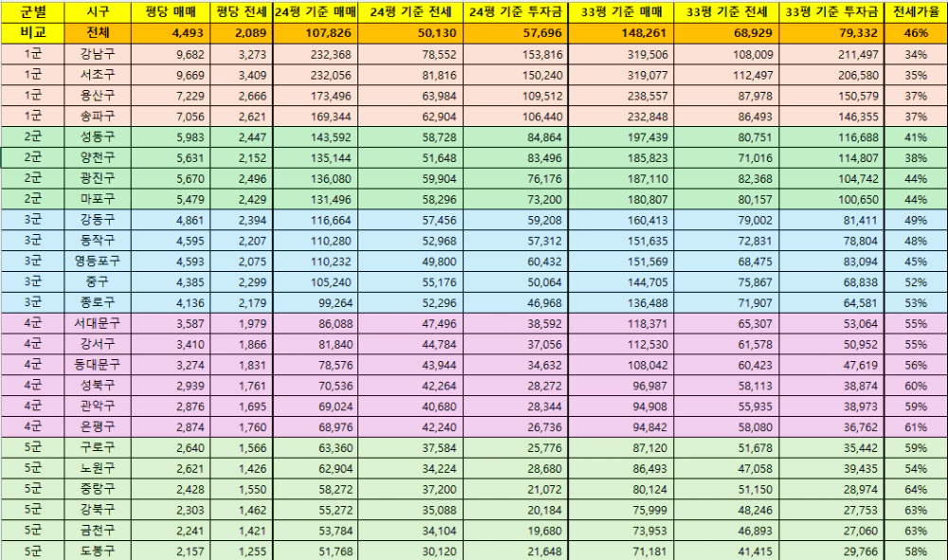
Task: Click 동대문구's 33평 전세 value 60,423
Action: (726, 365)
